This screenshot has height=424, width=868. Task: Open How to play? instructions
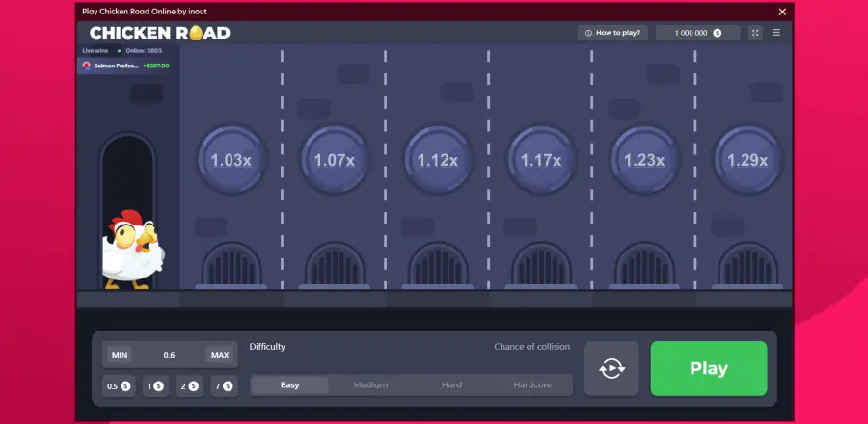(x=612, y=33)
